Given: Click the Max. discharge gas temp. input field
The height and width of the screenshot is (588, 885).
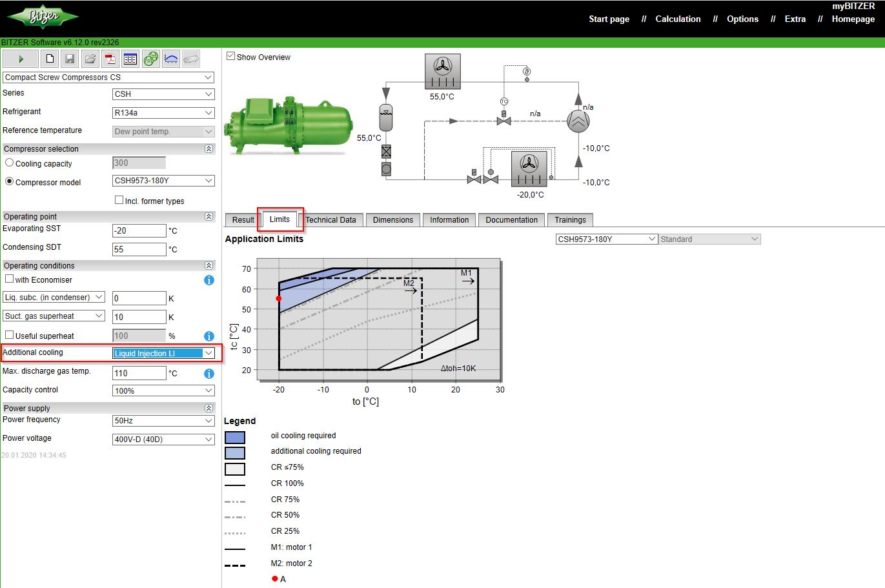Looking at the screenshot, I should coord(139,372).
